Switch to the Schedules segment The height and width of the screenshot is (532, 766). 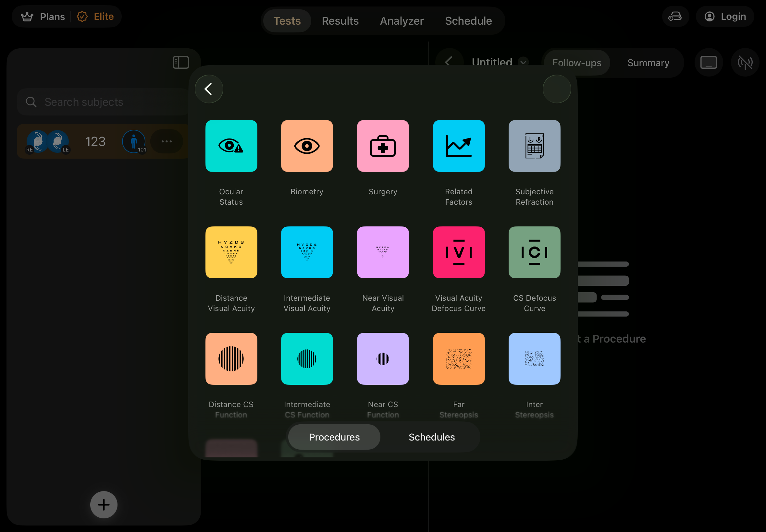click(431, 437)
